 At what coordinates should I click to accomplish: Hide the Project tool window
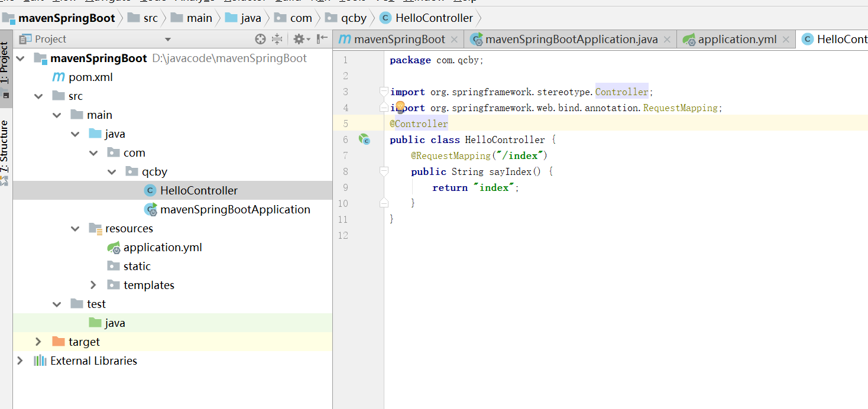coord(322,39)
